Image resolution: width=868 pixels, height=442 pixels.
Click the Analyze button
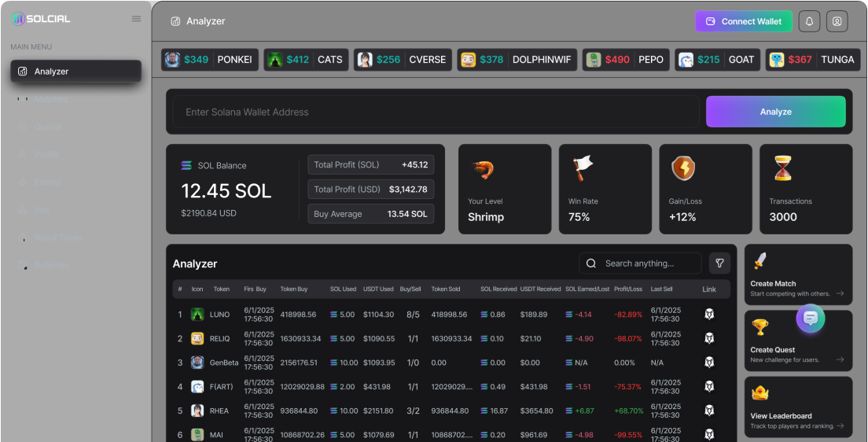(x=775, y=112)
